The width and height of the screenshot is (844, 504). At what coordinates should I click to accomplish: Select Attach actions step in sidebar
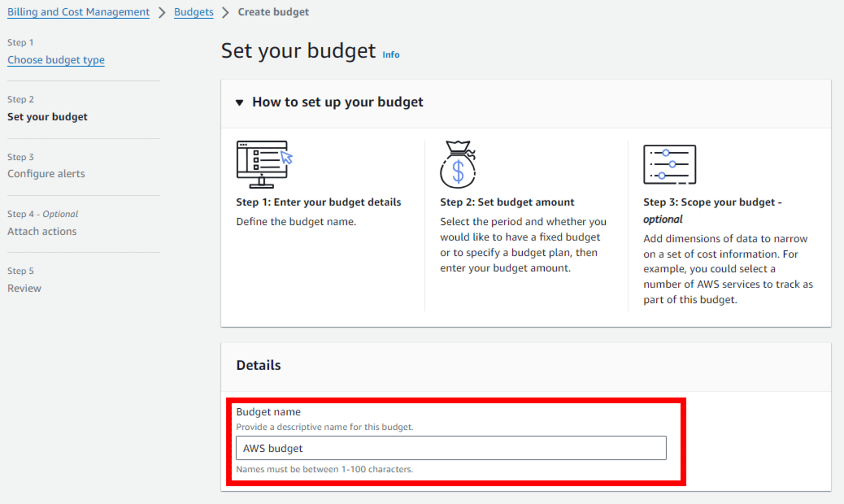(x=42, y=231)
